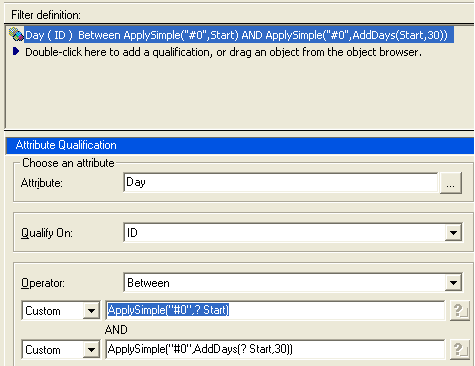
Task: Click the ApplySimple("#0",? Start) expression field
Action: point(275,310)
